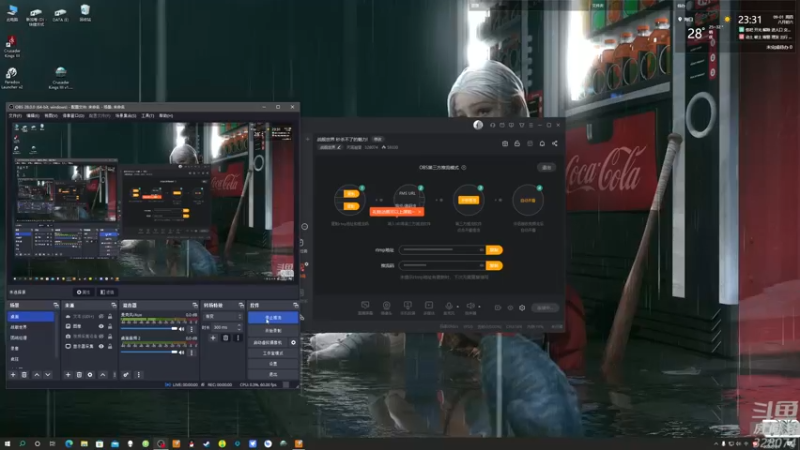Open settings gear in streaming app bottom bar
This screenshot has height=450, width=800.
[x=522, y=308]
